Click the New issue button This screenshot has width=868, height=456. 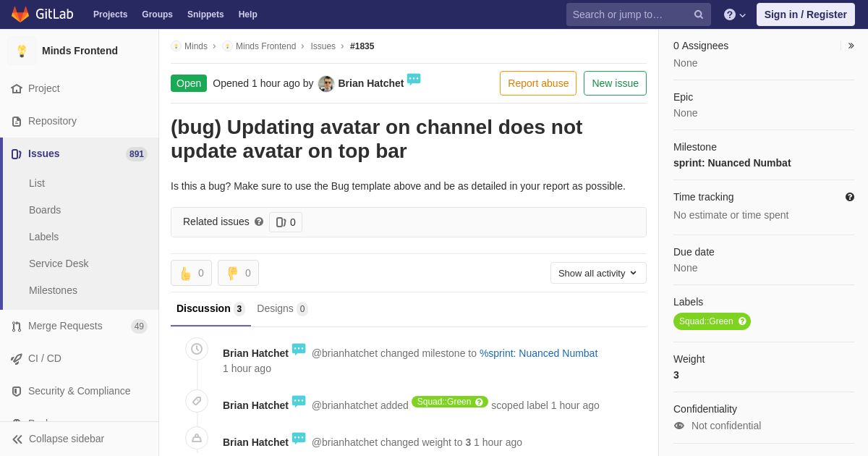click(x=615, y=83)
